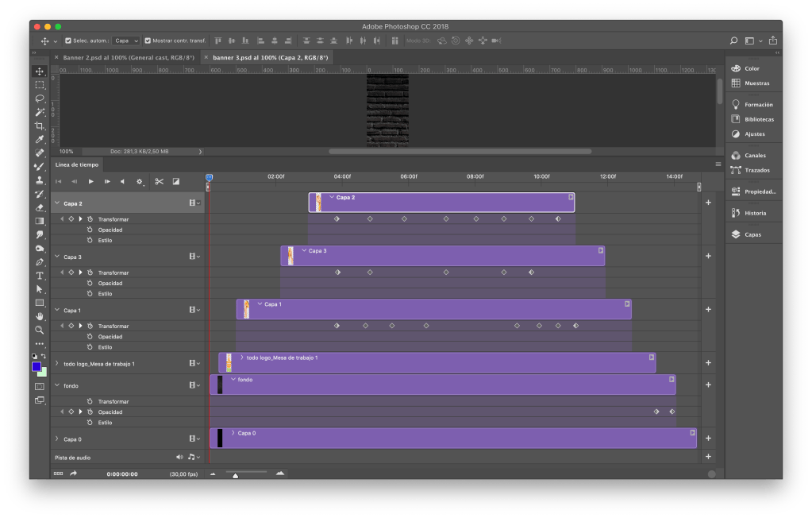Select the Brush tool
The width and height of the screenshot is (812, 518).
point(40,167)
